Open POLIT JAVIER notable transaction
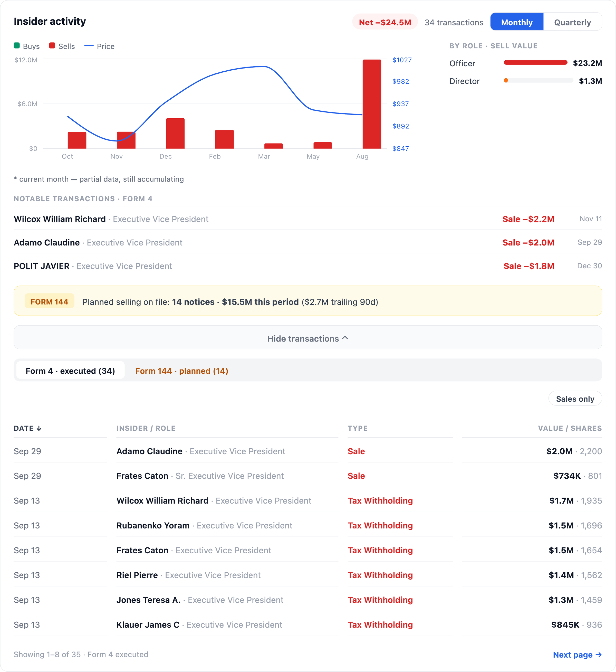Viewport: 616px width, 672px height. coord(308,266)
